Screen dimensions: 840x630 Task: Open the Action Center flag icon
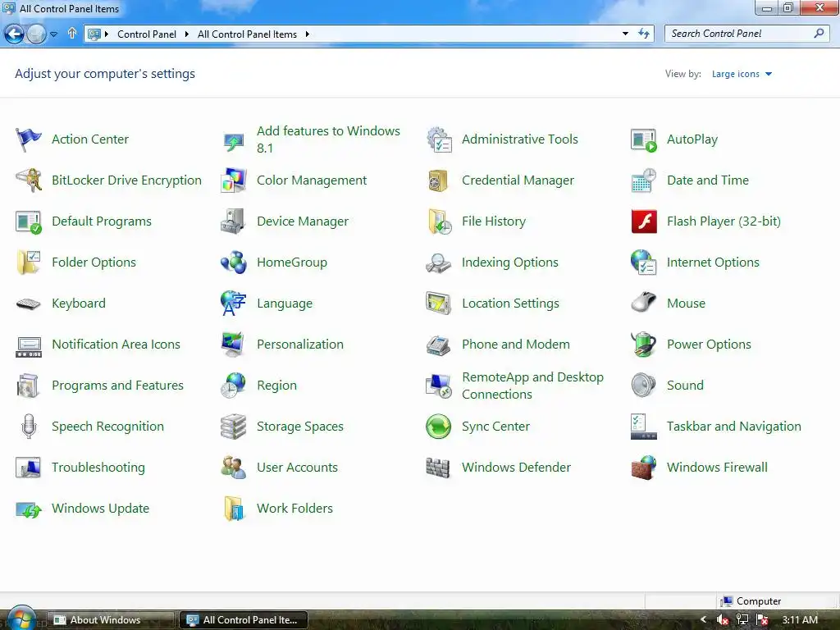[x=29, y=139]
